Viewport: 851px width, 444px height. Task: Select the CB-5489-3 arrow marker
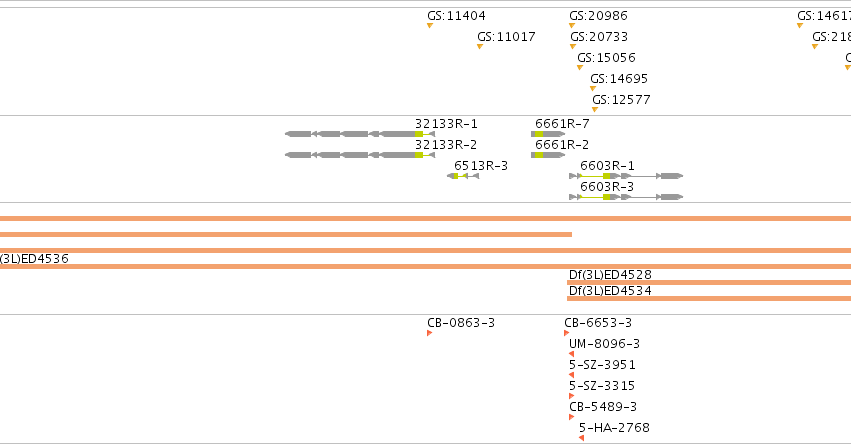(571, 417)
